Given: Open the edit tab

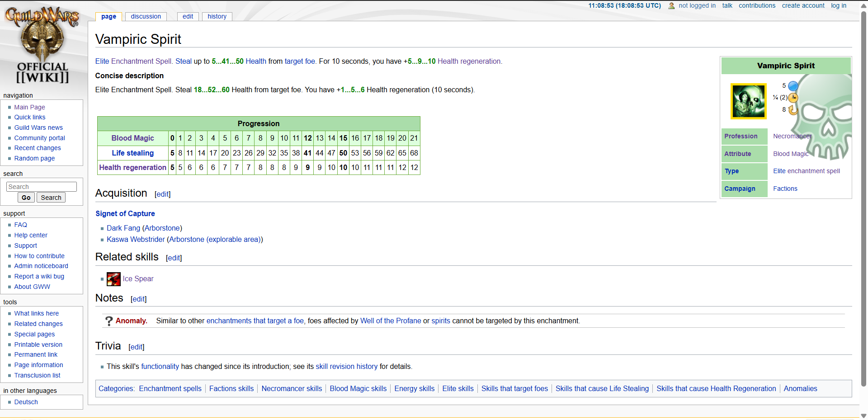Looking at the screenshot, I should [x=188, y=17].
